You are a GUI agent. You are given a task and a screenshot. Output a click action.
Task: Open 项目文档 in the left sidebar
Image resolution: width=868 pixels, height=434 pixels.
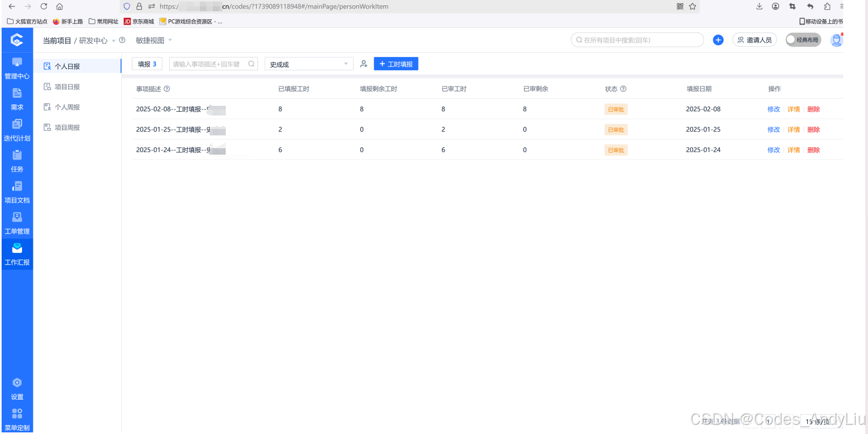point(17,192)
